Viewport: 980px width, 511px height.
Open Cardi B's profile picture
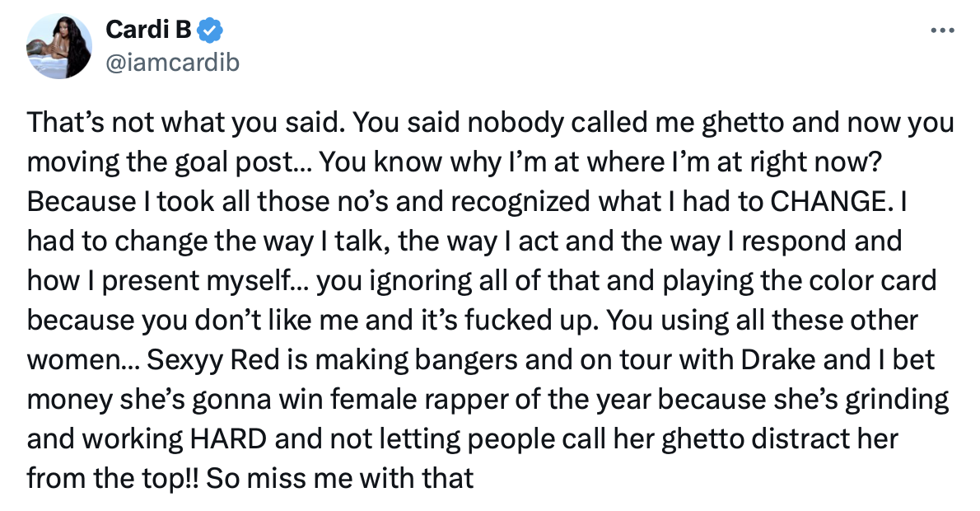click(58, 47)
